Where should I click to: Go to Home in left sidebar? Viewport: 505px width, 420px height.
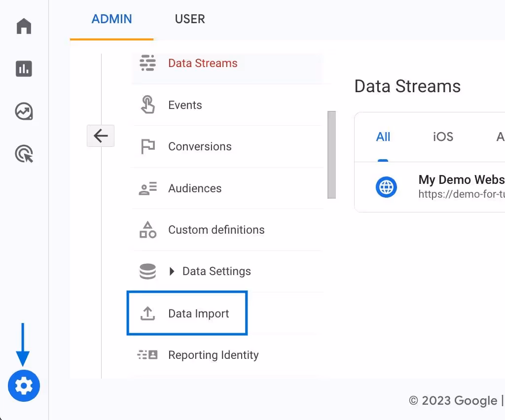(x=24, y=26)
